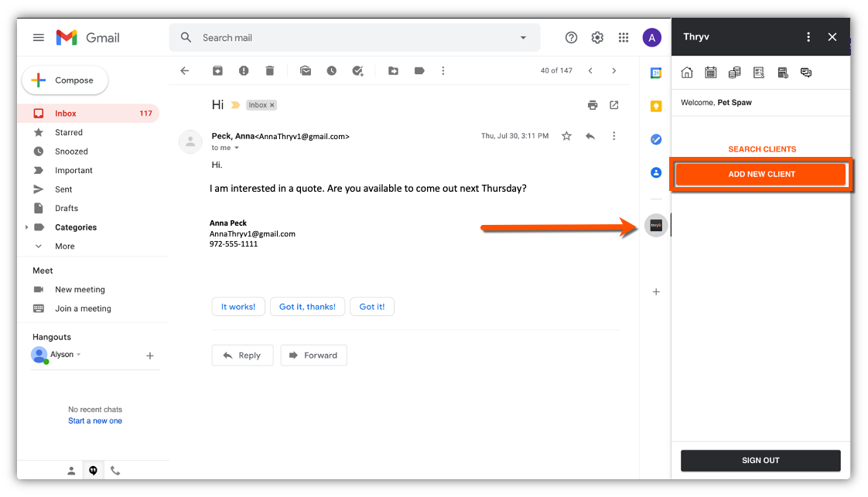
Task: Go to the older email arrow
Action: (x=614, y=71)
